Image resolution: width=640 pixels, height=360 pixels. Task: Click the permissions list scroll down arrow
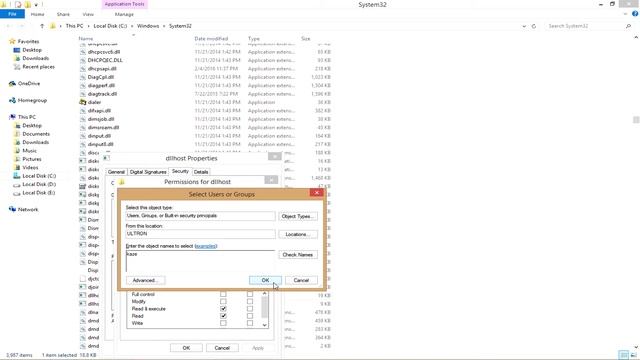coord(264,325)
